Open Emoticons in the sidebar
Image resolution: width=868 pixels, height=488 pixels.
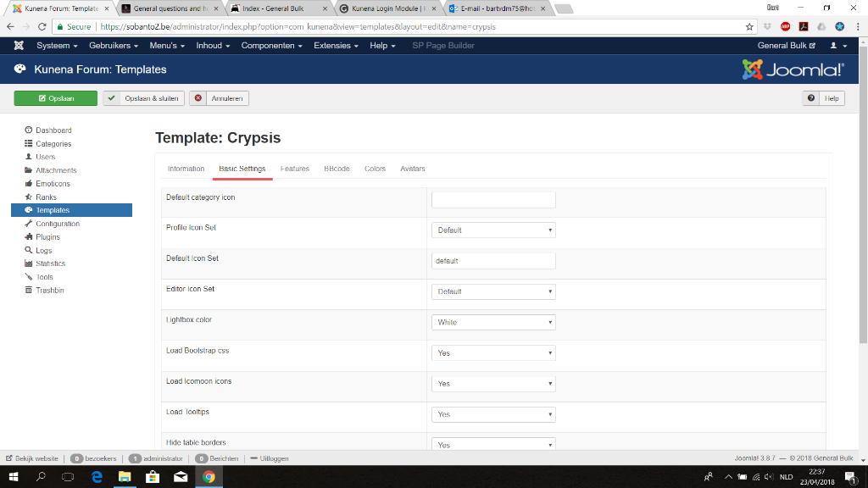pos(53,183)
